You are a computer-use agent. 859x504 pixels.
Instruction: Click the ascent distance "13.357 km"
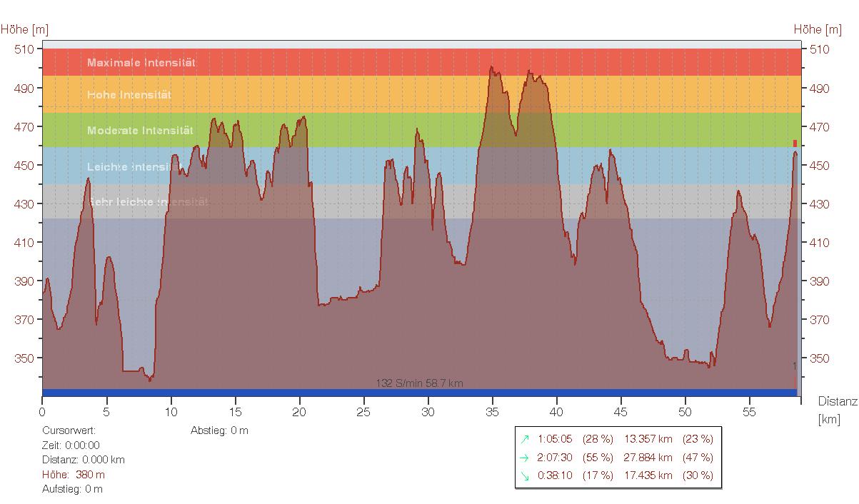(x=648, y=439)
